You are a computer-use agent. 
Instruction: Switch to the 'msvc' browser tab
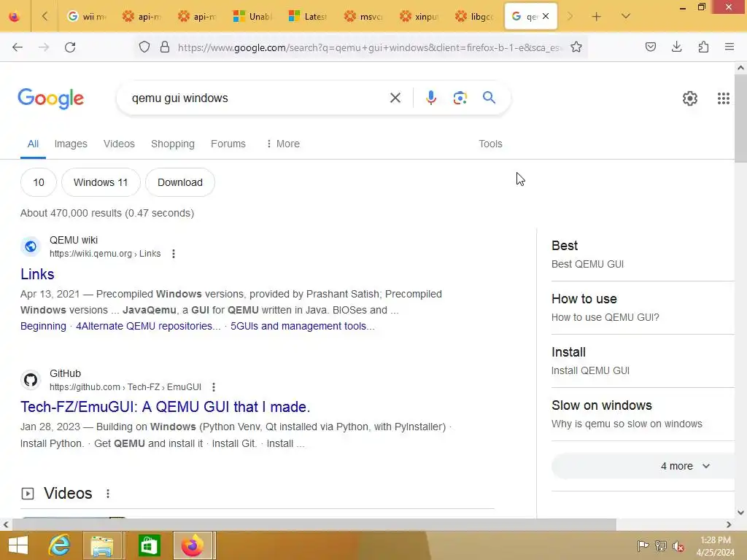coord(364,17)
